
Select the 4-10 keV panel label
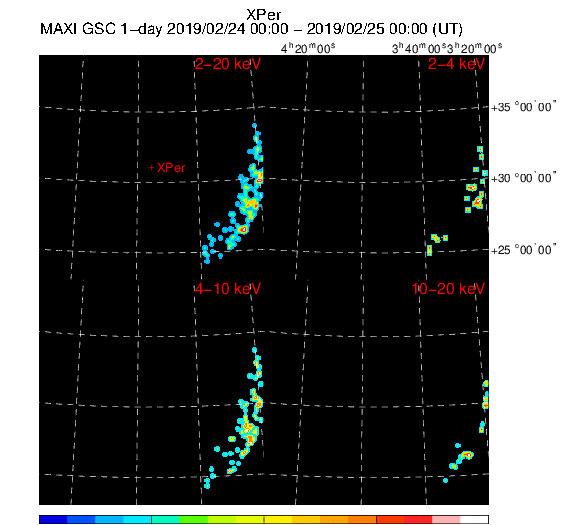pyautogui.click(x=228, y=289)
